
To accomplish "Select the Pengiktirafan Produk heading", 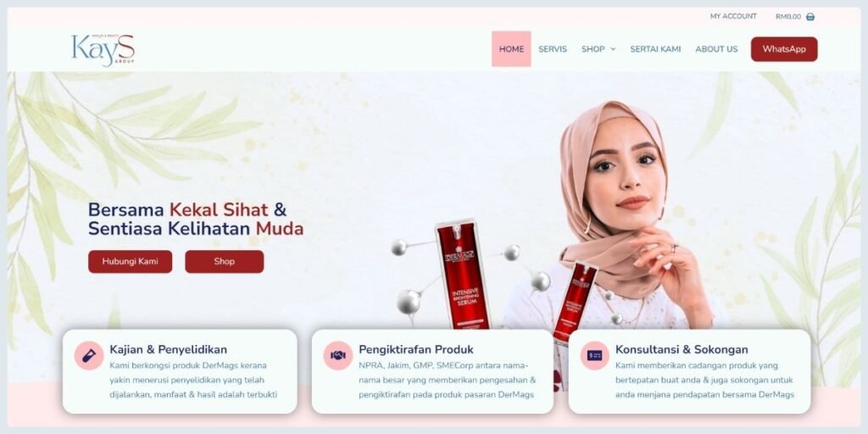I will pos(416,349).
